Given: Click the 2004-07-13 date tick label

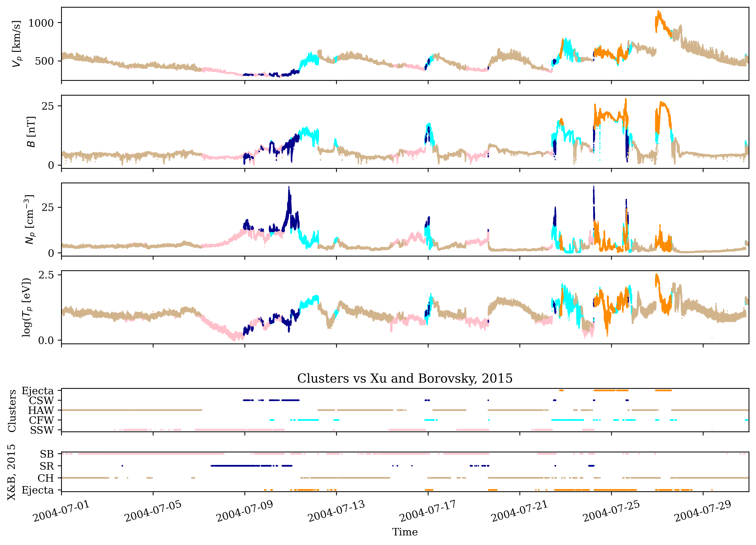Looking at the screenshot, I should point(336,511).
